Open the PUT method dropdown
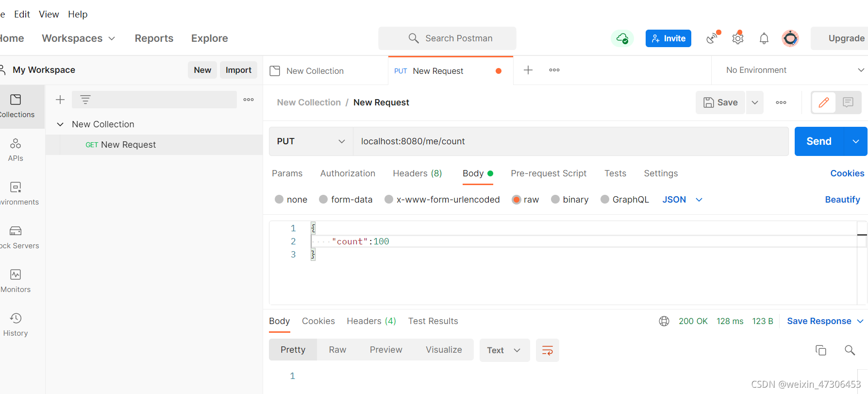The image size is (868, 394). [311, 141]
